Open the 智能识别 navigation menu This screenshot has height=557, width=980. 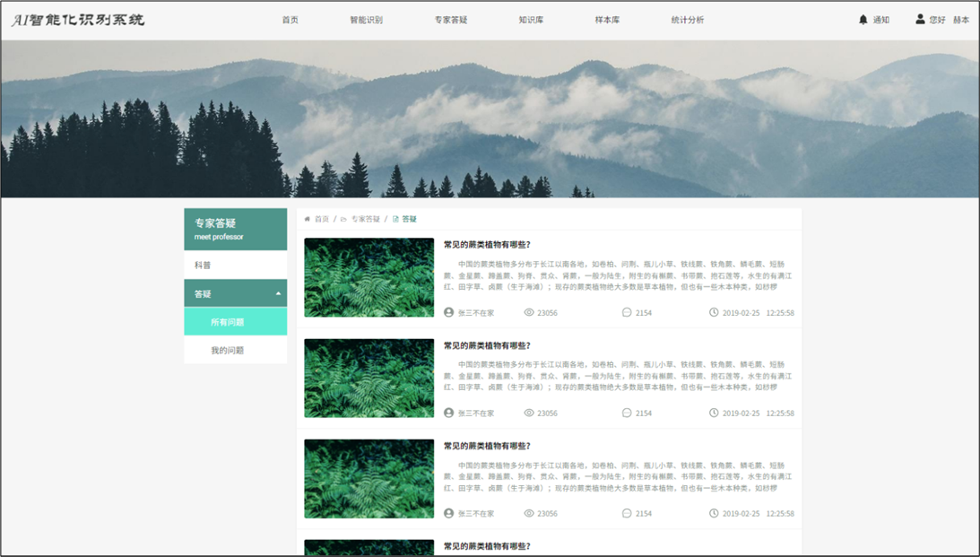pyautogui.click(x=366, y=20)
